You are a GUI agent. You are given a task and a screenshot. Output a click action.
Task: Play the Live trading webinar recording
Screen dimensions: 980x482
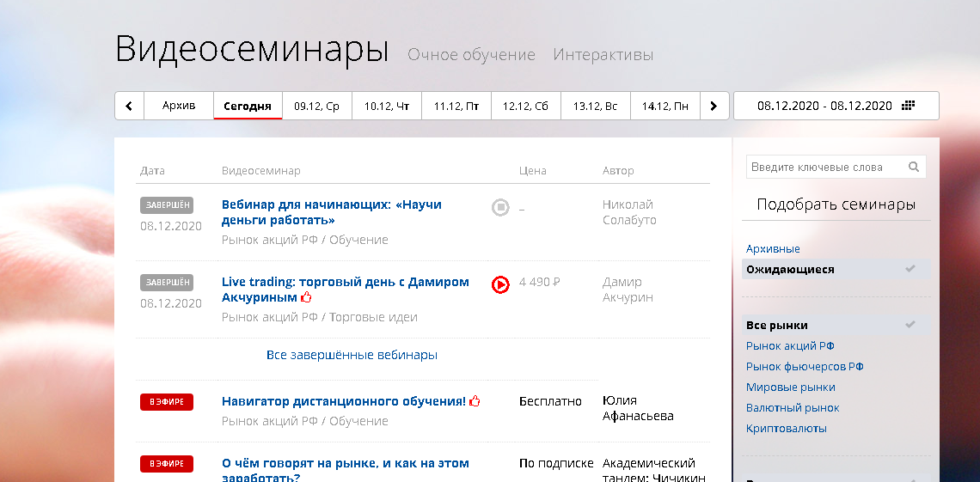click(x=500, y=284)
